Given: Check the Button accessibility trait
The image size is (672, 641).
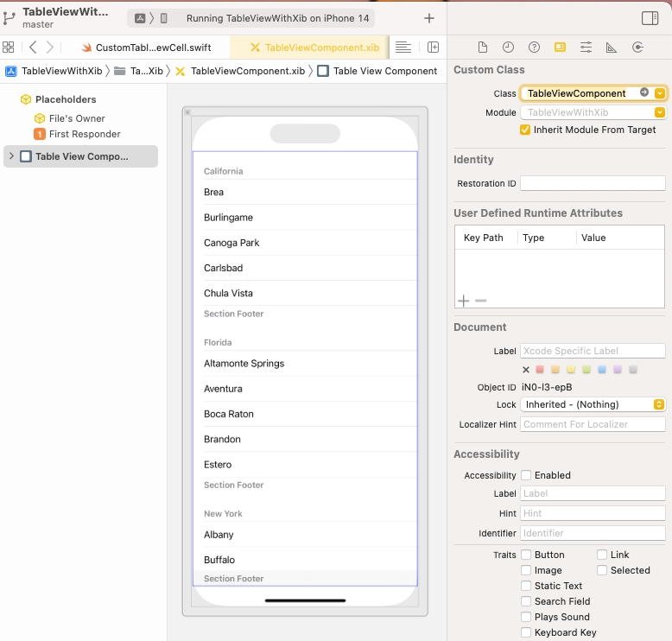Looking at the screenshot, I should [525, 555].
